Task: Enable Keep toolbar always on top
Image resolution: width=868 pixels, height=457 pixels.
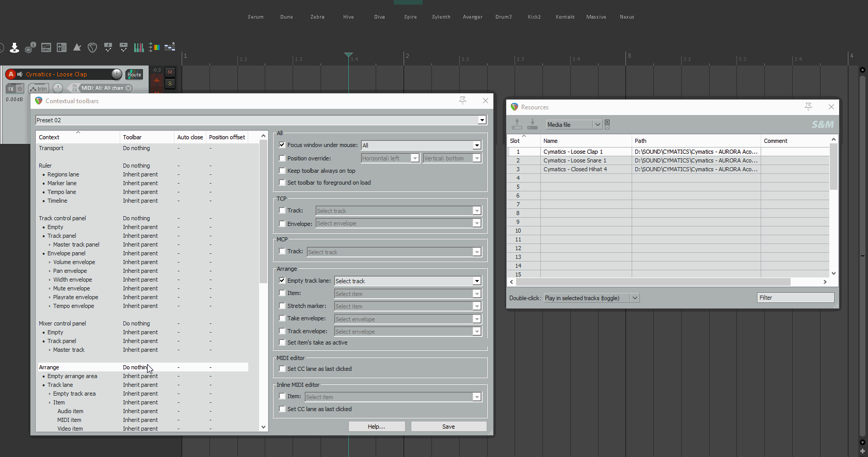Action: click(282, 171)
